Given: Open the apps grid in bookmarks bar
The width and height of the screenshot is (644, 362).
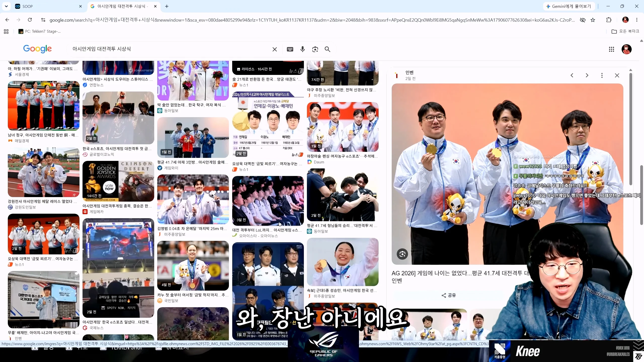Looking at the screenshot, I should point(6,31).
